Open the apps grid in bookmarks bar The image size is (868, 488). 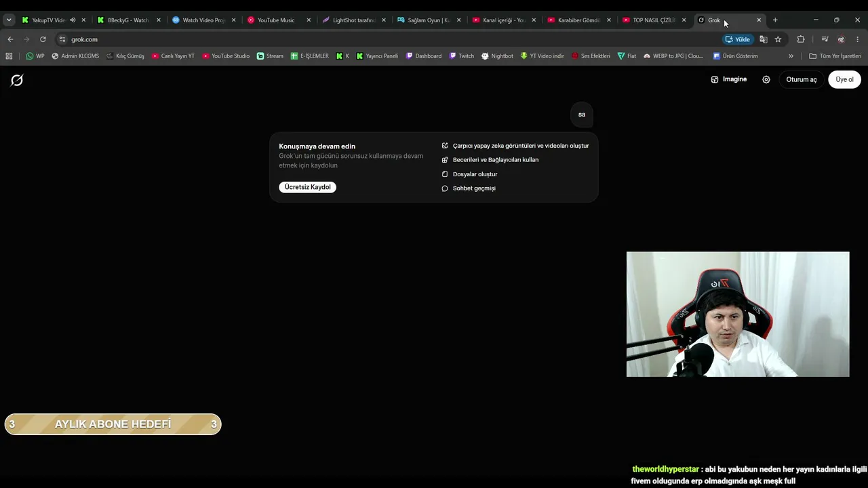click(x=9, y=56)
